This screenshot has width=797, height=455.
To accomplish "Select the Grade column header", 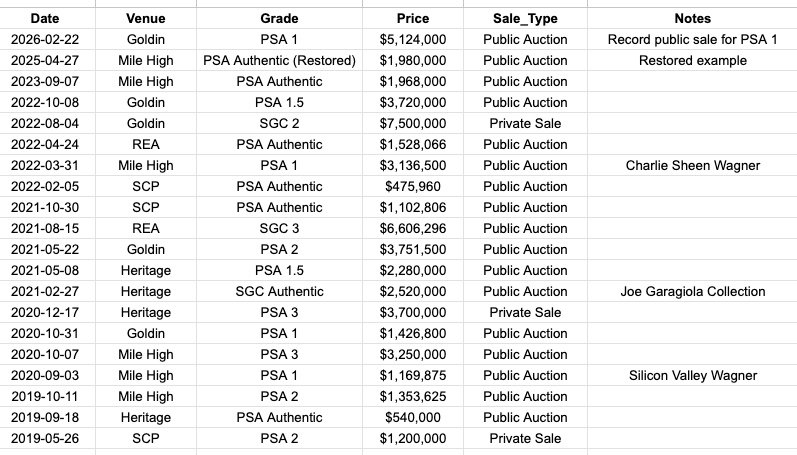I will click(279, 18).
